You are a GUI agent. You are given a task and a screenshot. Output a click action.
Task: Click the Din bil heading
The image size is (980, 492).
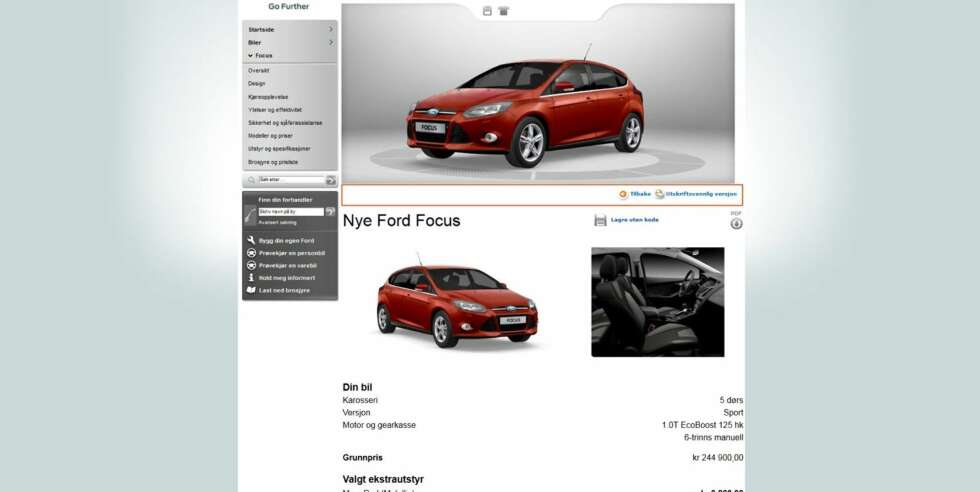point(358,388)
